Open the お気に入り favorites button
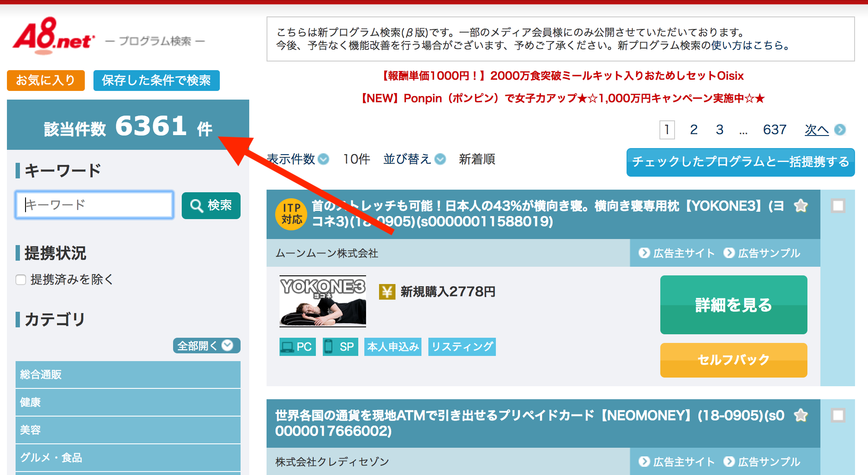The width and height of the screenshot is (868, 475). click(46, 81)
